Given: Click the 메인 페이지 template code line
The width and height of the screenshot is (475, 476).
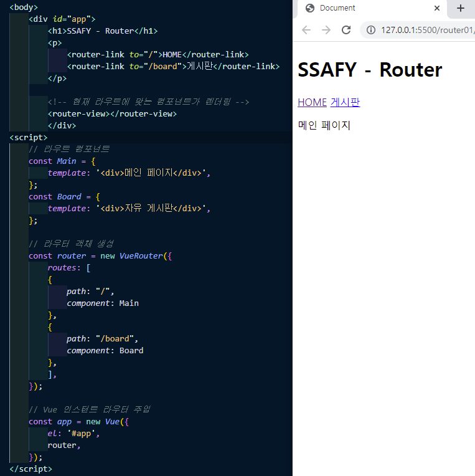Looking at the screenshot, I should pos(129,173).
